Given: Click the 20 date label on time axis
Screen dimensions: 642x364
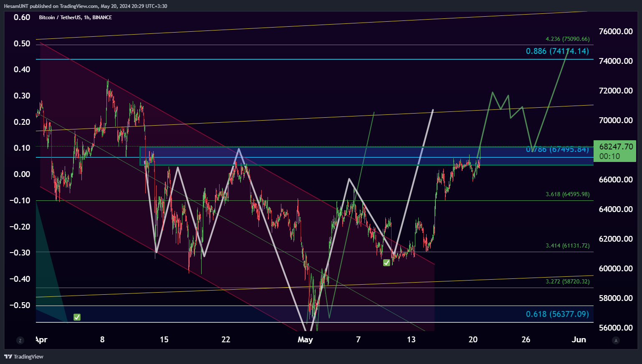Looking at the screenshot, I should [473, 339].
